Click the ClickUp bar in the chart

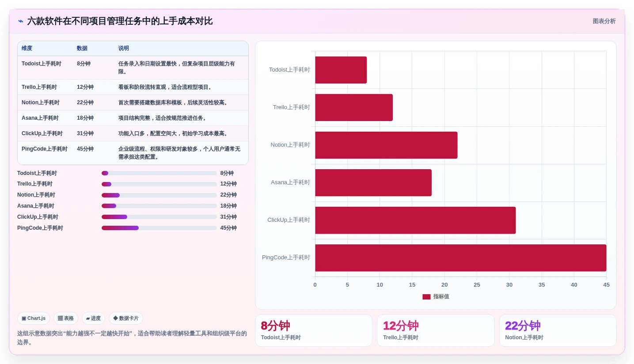tap(415, 220)
